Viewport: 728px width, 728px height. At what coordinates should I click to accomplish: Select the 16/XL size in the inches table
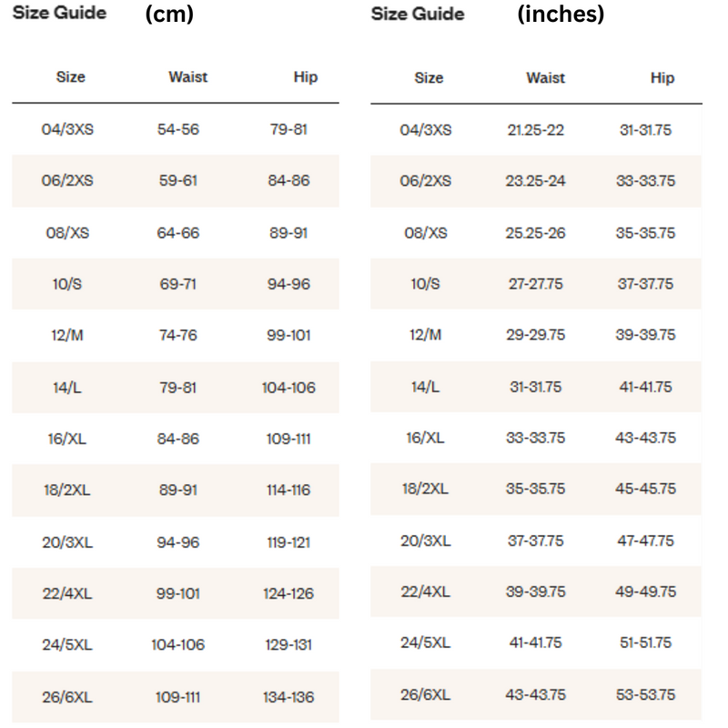[x=425, y=438]
